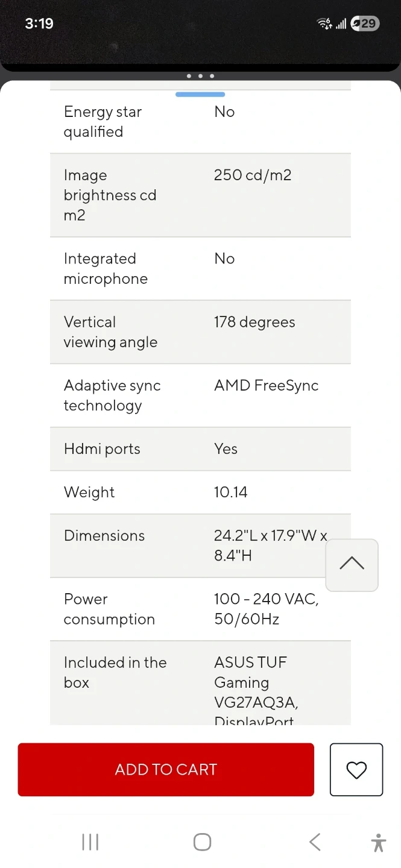Open the accessibility figure shortcut icon
Viewport: 401px width, 868px height.
pyautogui.click(x=379, y=842)
